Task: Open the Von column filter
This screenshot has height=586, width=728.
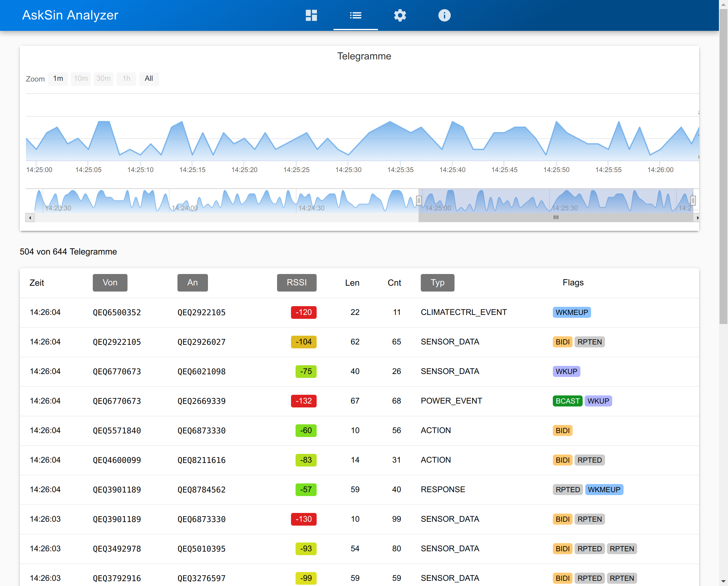Action: click(110, 282)
